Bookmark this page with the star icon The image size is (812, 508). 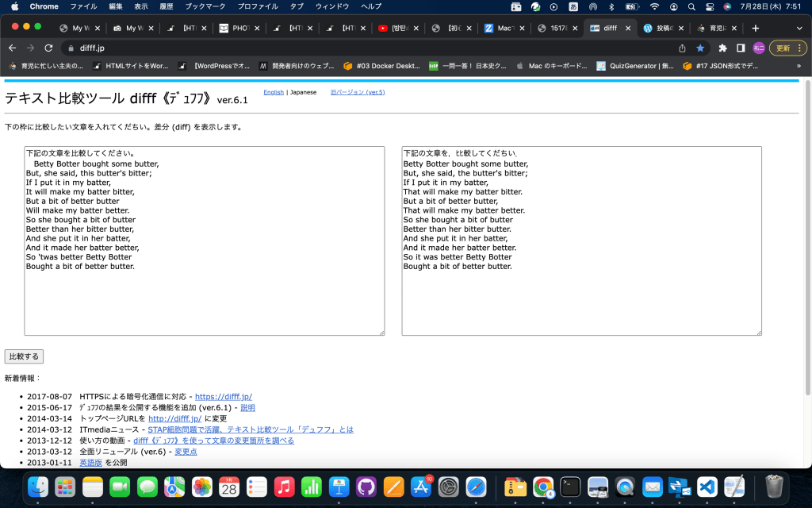point(700,48)
